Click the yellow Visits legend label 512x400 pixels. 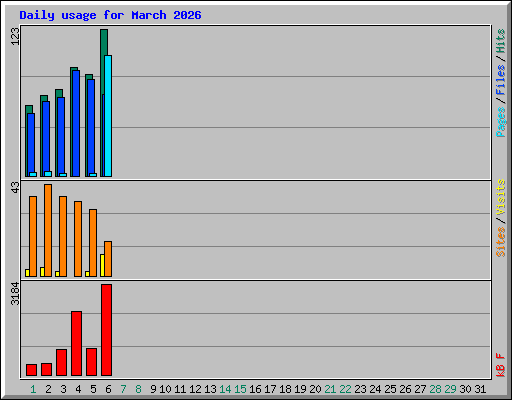click(x=501, y=197)
